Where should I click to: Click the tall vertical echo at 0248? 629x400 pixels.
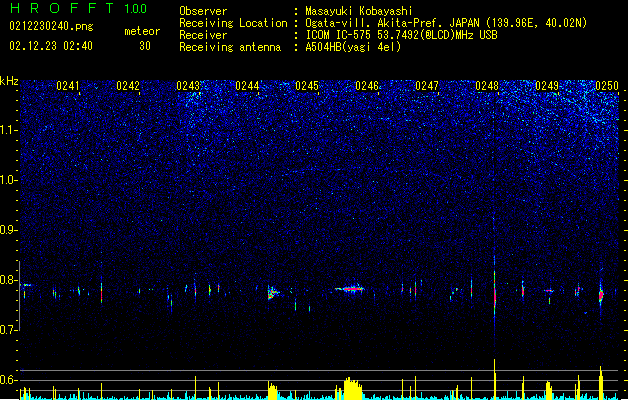[x=494, y=287]
